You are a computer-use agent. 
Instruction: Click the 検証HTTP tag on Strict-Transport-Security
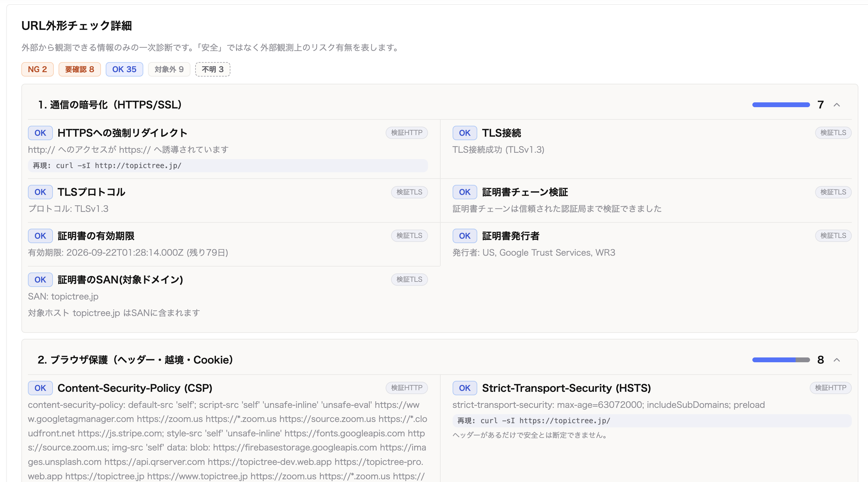coord(830,388)
